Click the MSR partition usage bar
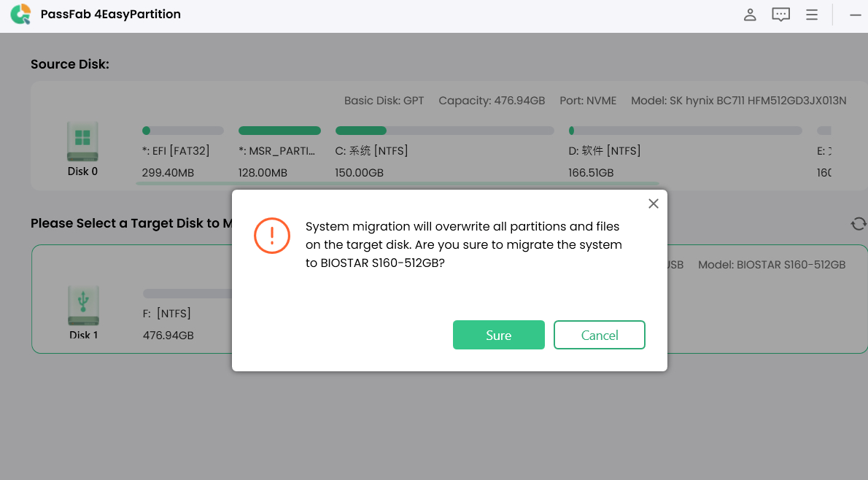 coord(279,131)
